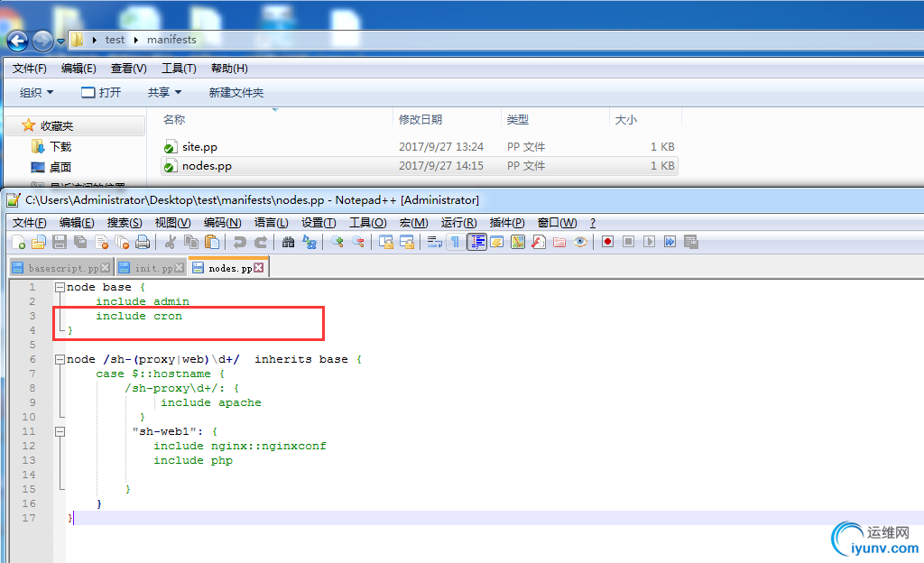
Task: Click the 打开 button in Explorer toolbar
Action: pos(101,92)
